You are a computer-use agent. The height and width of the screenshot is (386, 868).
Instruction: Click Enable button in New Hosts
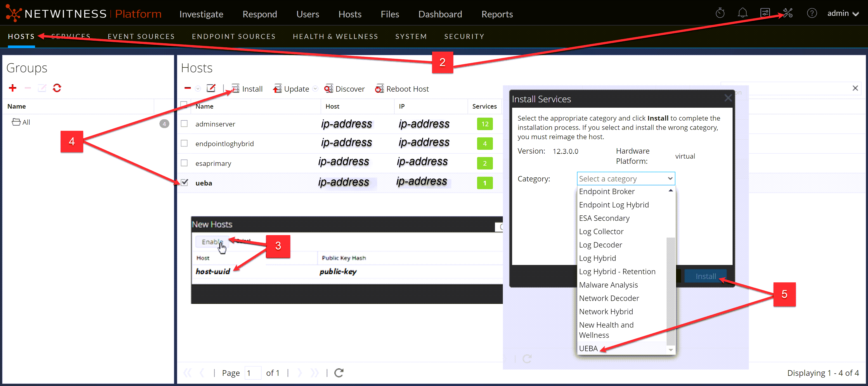212,242
